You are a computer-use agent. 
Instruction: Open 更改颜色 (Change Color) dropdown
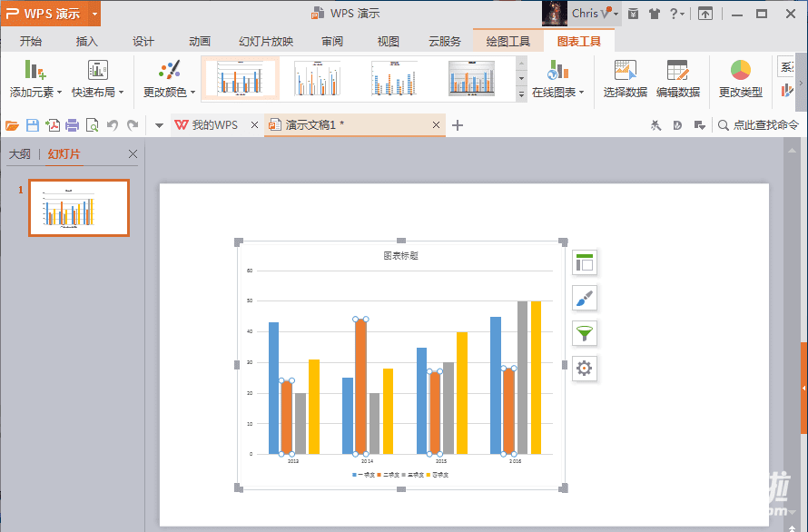point(169,92)
